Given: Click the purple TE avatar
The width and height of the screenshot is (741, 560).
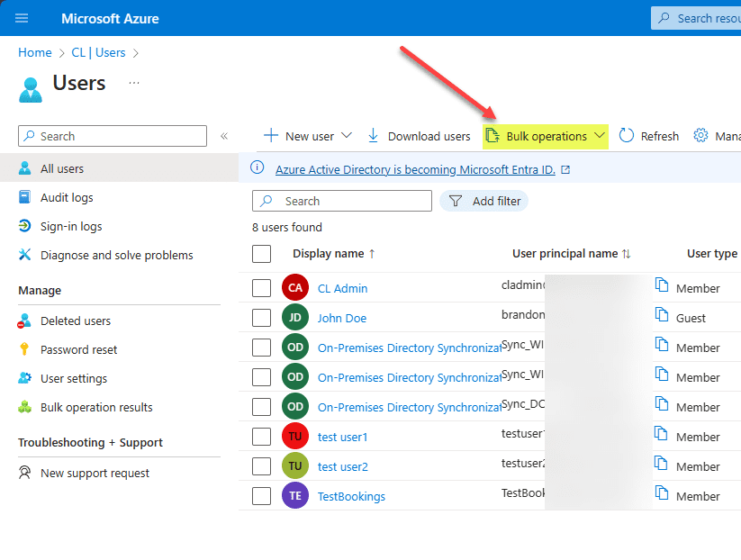Looking at the screenshot, I should 295,495.
